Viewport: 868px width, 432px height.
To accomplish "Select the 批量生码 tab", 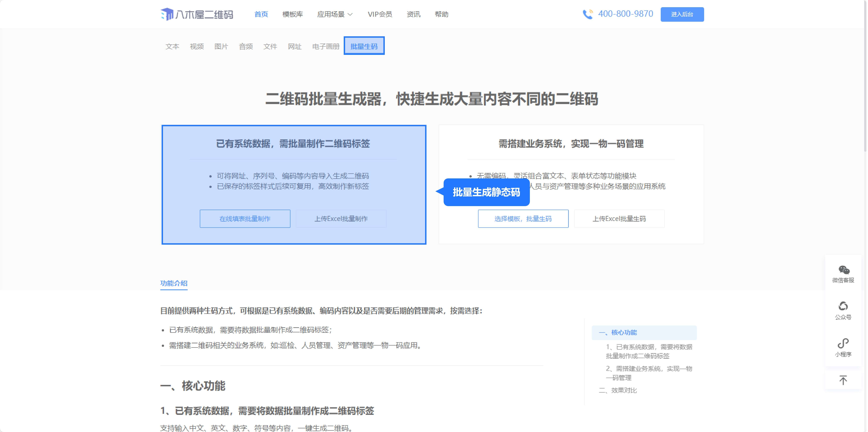I will click(x=364, y=46).
